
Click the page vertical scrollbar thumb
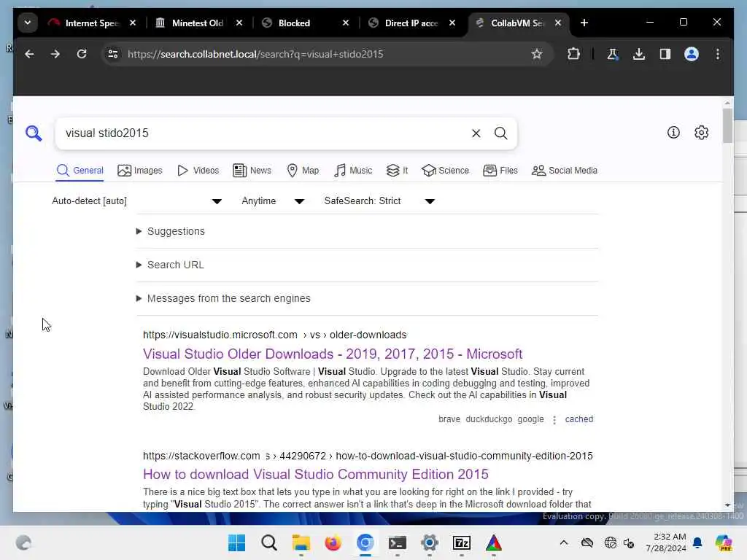pyautogui.click(x=727, y=125)
